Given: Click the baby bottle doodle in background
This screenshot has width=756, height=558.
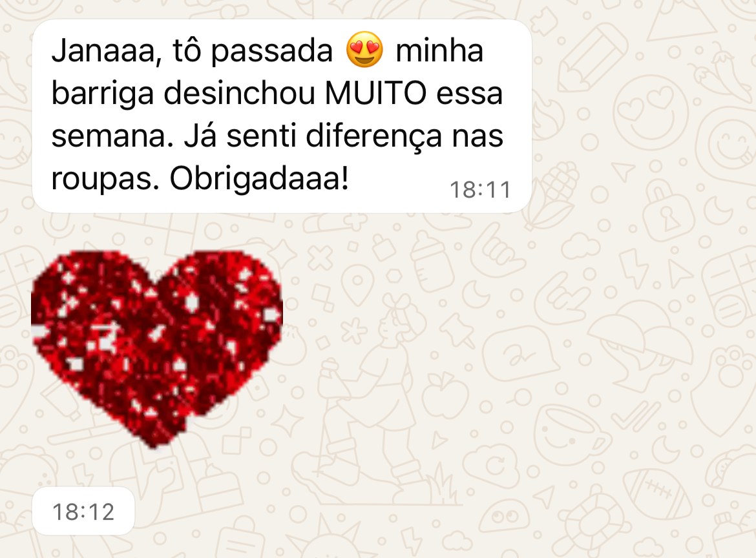Looking at the screenshot, I should (x=432, y=262).
